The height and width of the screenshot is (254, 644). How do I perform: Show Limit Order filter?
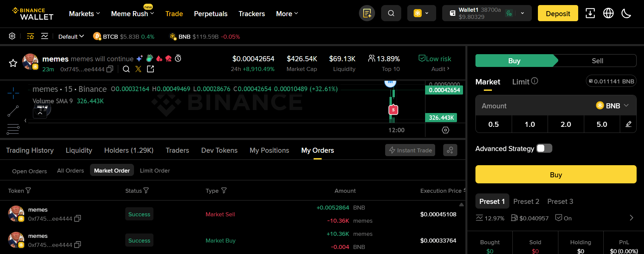coord(155,171)
